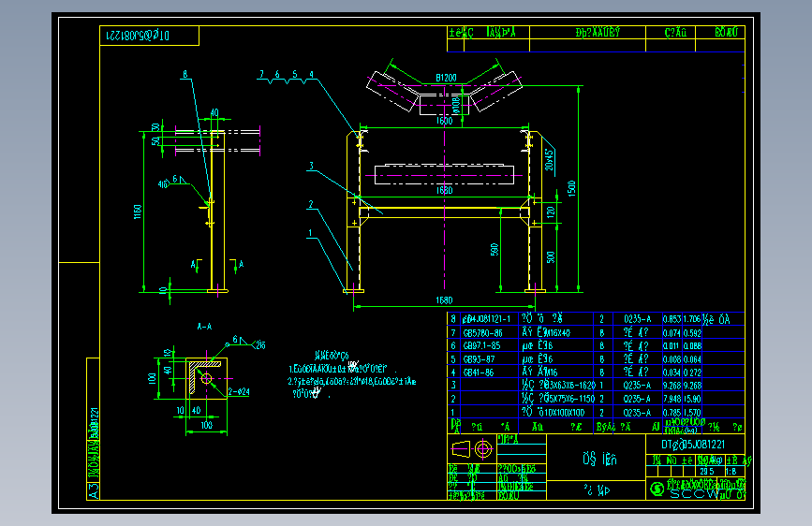Select the 2-ø24 hole callout
Image resolution: width=812 pixels, height=526 pixels.
click(x=239, y=392)
